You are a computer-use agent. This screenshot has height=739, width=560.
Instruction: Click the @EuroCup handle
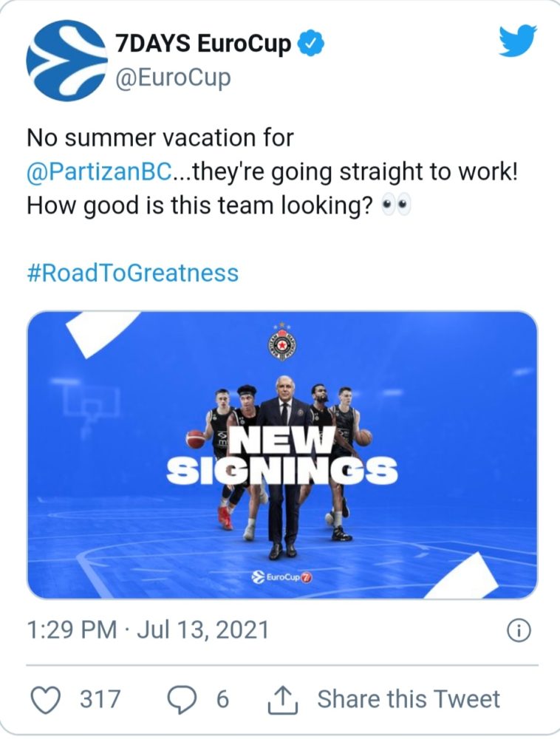click(x=174, y=78)
